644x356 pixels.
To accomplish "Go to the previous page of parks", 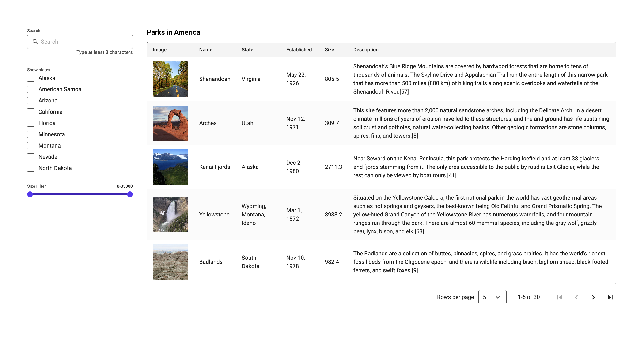I will (576, 297).
